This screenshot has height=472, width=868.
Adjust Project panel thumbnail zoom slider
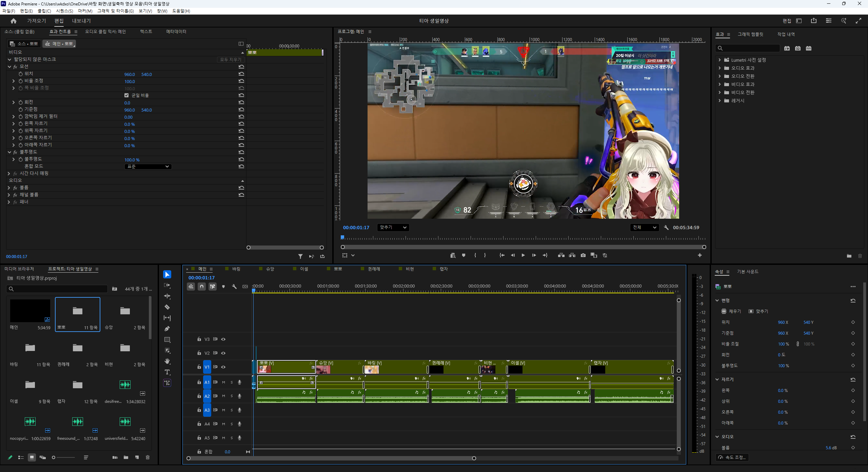pyautogui.click(x=63, y=457)
